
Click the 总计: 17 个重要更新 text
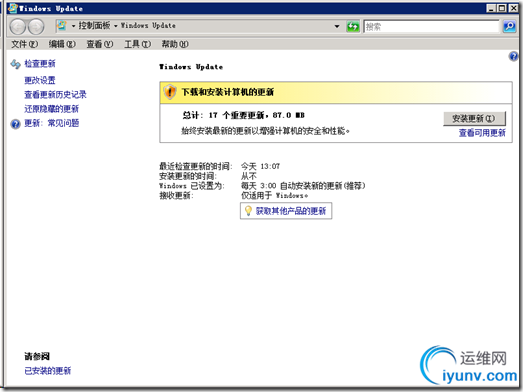point(243,115)
